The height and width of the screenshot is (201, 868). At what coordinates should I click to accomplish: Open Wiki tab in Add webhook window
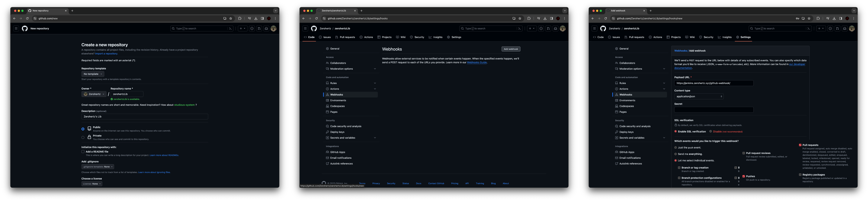pyautogui.click(x=690, y=37)
